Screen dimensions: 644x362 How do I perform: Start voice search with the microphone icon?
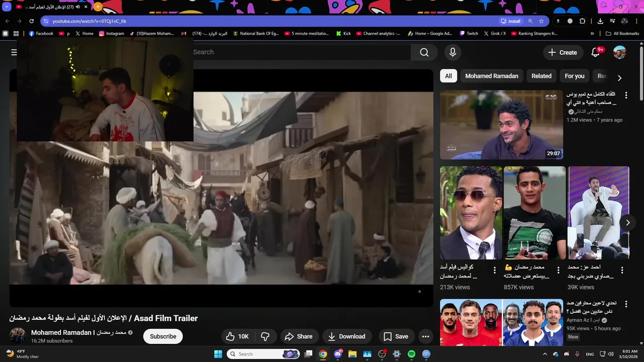click(452, 52)
